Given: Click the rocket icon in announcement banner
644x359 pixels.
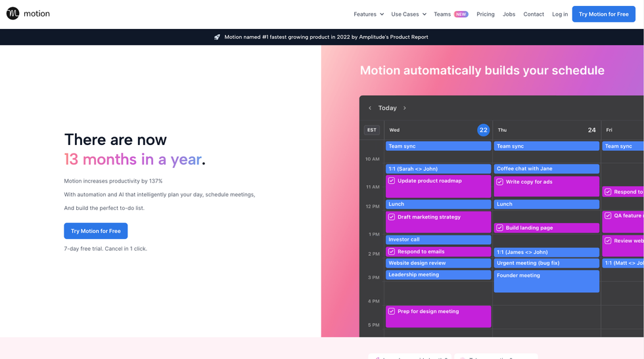Looking at the screenshot, I should (218, 37).
